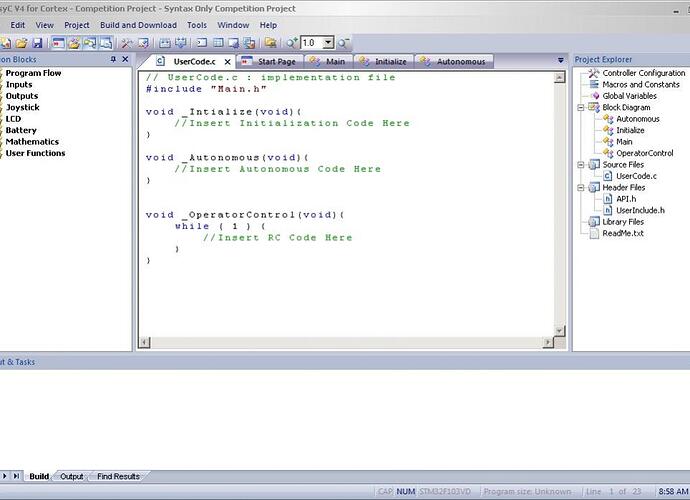The height and width of the screenshot is (500, 690).
Task: Select API.h under Header Files
Action: coord(626,199)
